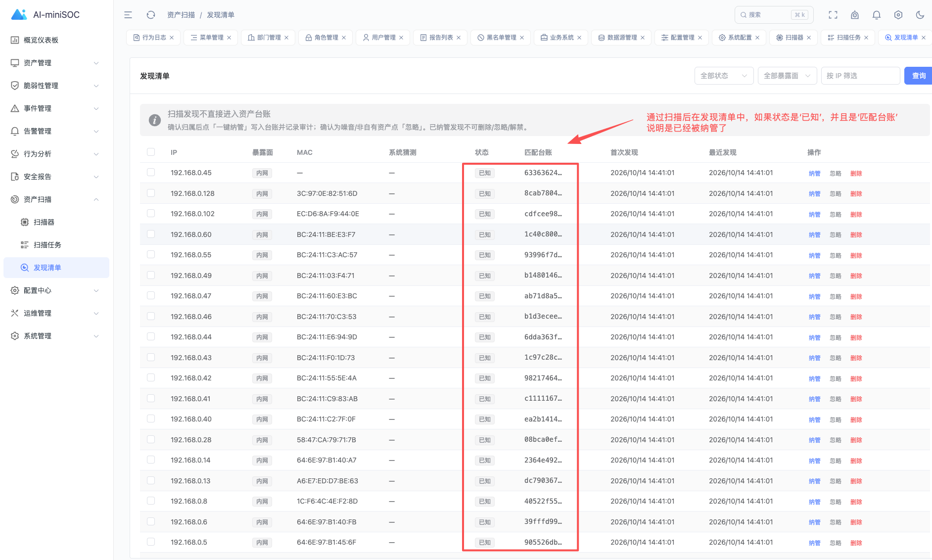Open the 全部暴露面 dropdown filter
The height and width of the screenshot is (560, 932).
pos(787,76)
